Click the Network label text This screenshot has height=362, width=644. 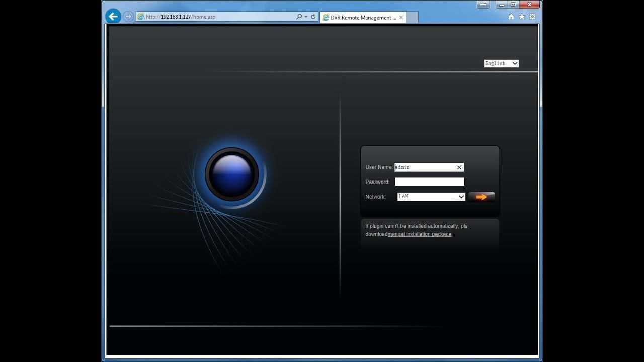(375, 197)
